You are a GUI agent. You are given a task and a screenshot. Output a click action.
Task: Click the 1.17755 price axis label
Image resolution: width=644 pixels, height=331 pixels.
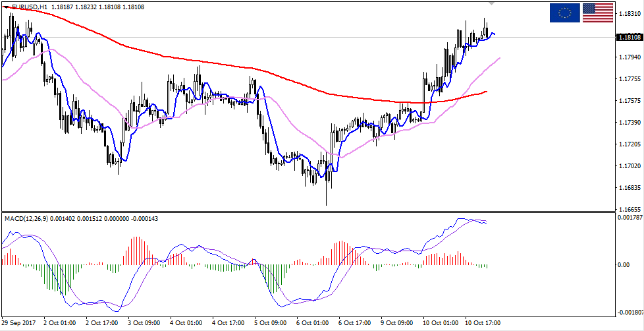click(630, 79)
